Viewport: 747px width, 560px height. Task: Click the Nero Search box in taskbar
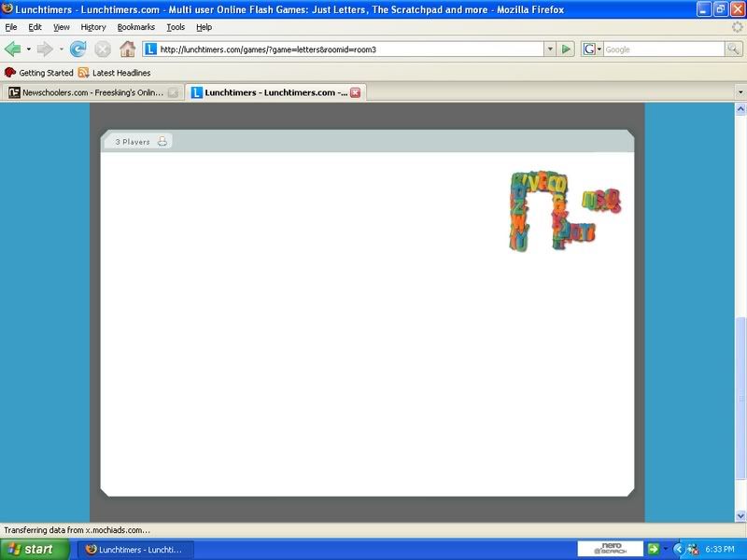pos(609,549)
